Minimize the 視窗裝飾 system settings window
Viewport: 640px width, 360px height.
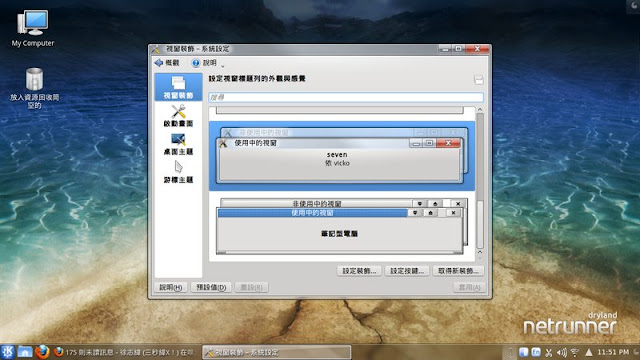click(445, 49)
